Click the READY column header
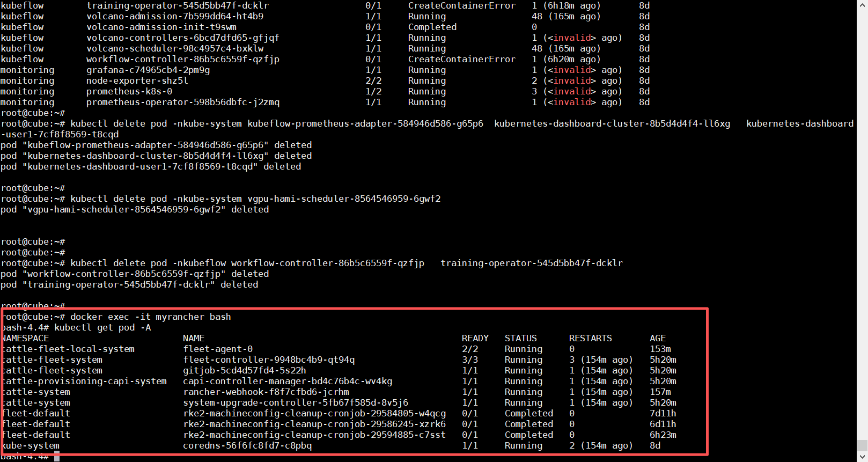The width and height of the screenshot is (868, 462). (475, 338)
